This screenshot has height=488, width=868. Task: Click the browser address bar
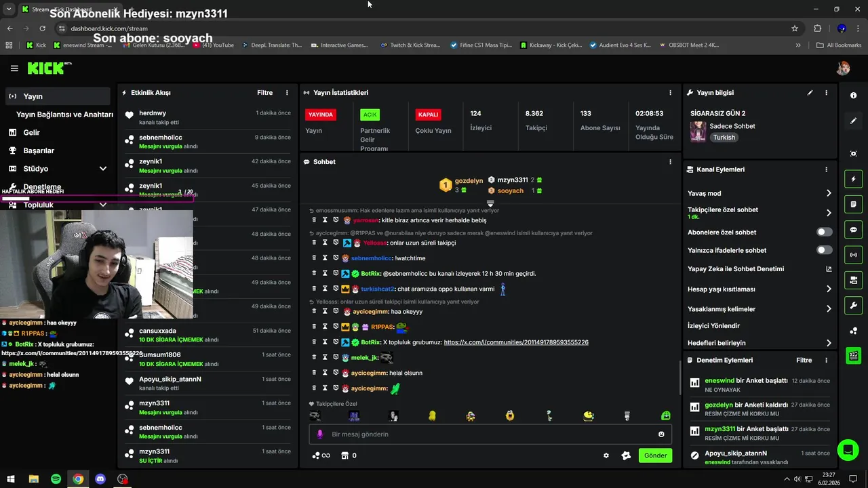(427, 28)
